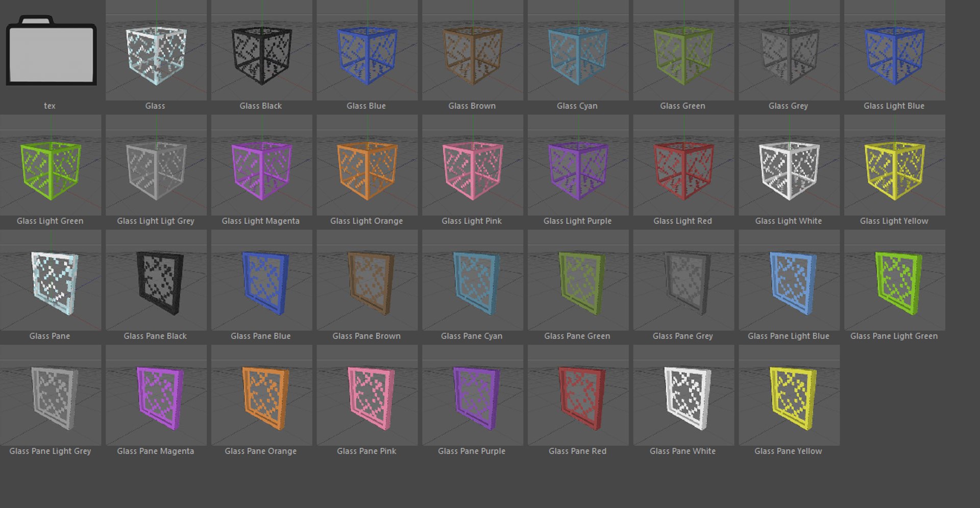This screenshot has width=980, height=508.
Task: Select the Glass Black cube thumbnail
Action: click(x=262, y=50)
